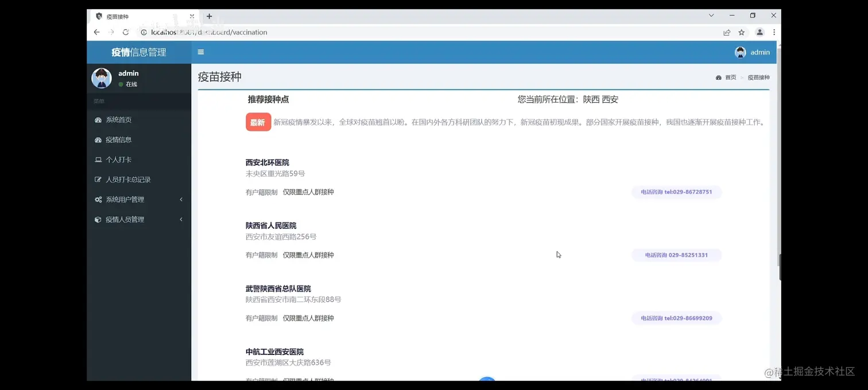
Task: Click browser back arrow
Action: (x=96, y=32)
